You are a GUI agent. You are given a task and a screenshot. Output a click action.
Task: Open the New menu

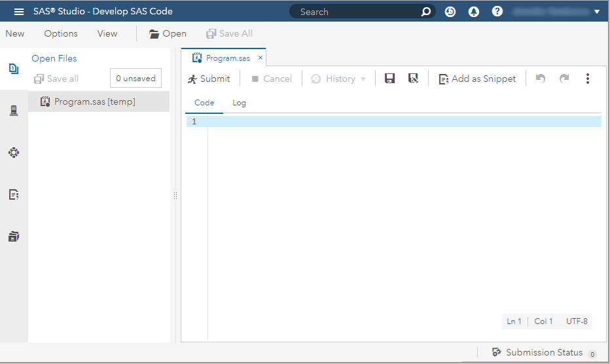pos(15,34)
